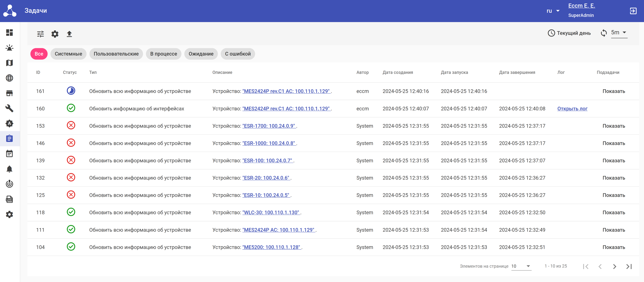This screenshot has width=644, height=282.
Task: Open items per page dropdown
Action: (521, 266)
